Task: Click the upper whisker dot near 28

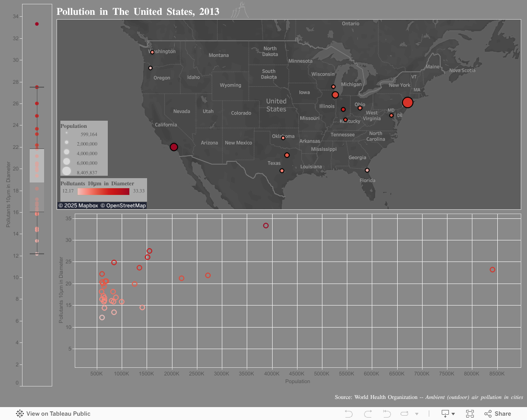Action: pos(37,87)
